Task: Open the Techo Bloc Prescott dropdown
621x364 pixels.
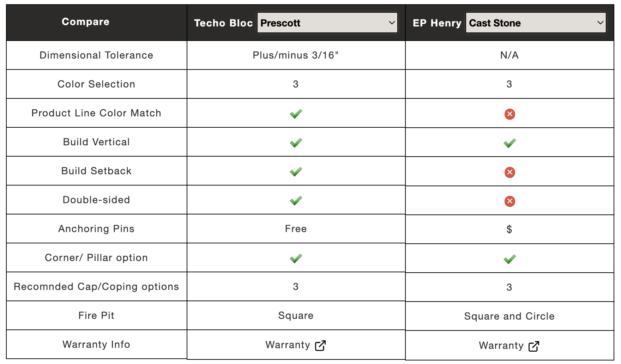Action: coord(327,23)
